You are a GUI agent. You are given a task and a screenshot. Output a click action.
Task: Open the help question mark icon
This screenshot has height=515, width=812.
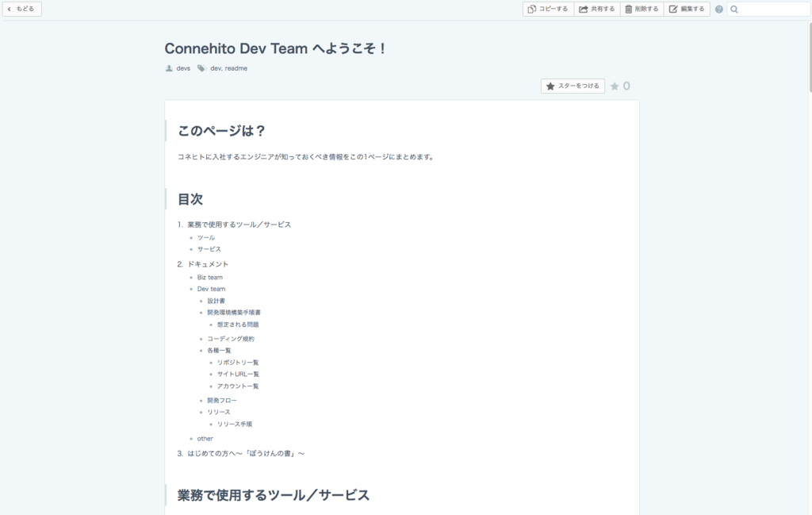click(x=718, y=10)
